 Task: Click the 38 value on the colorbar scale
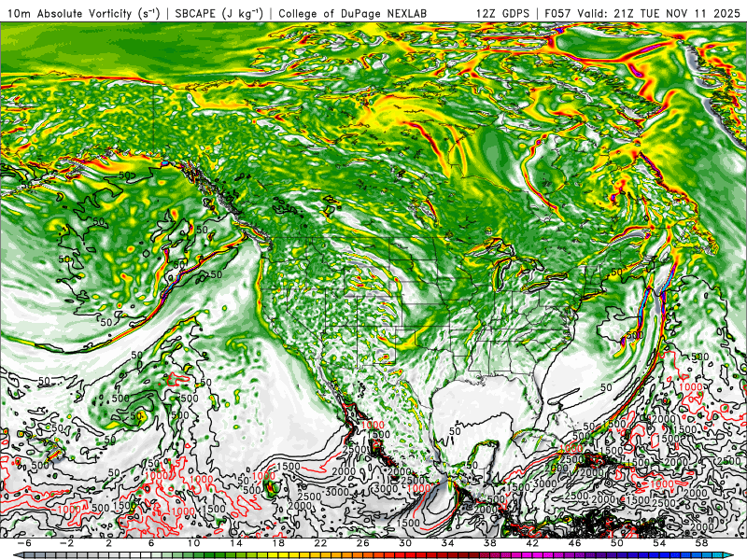tap(489, 543)
